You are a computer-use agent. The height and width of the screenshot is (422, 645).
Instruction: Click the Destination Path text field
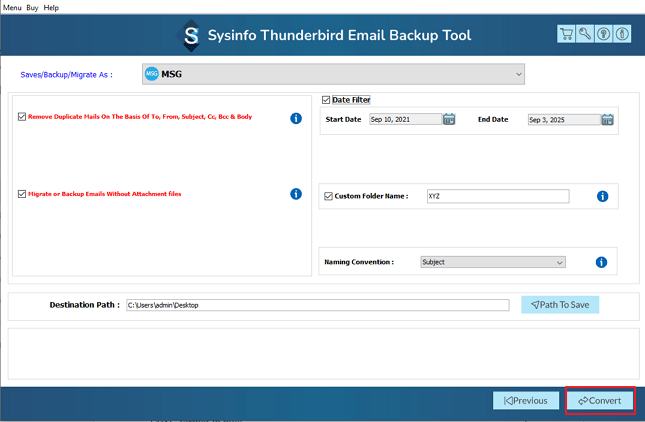318,305
